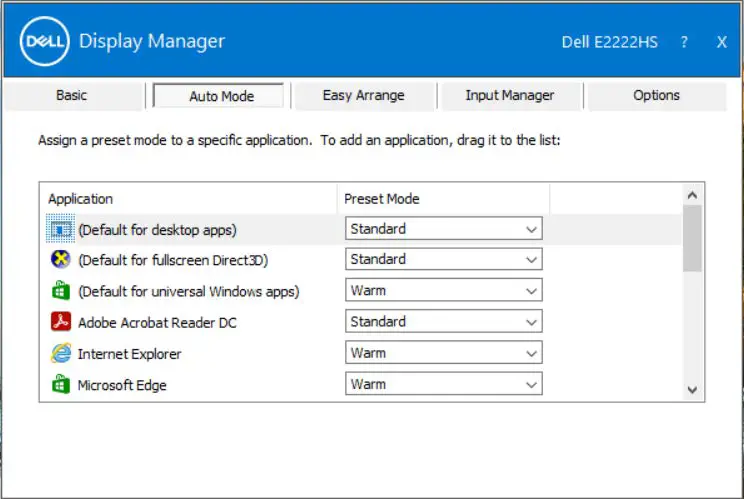Change Internet Explorer preset mode dropdown
Image resolution: width=744 pixels, height=499 pixels.
coord(443,353)
